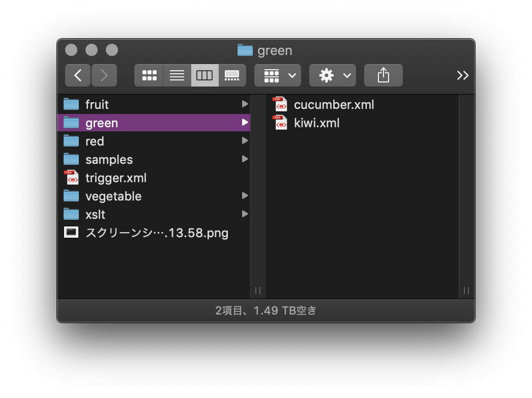Screen dimensions: 532x398
Task: Click the xslt folder icon
Action: (x=71, y=214)
